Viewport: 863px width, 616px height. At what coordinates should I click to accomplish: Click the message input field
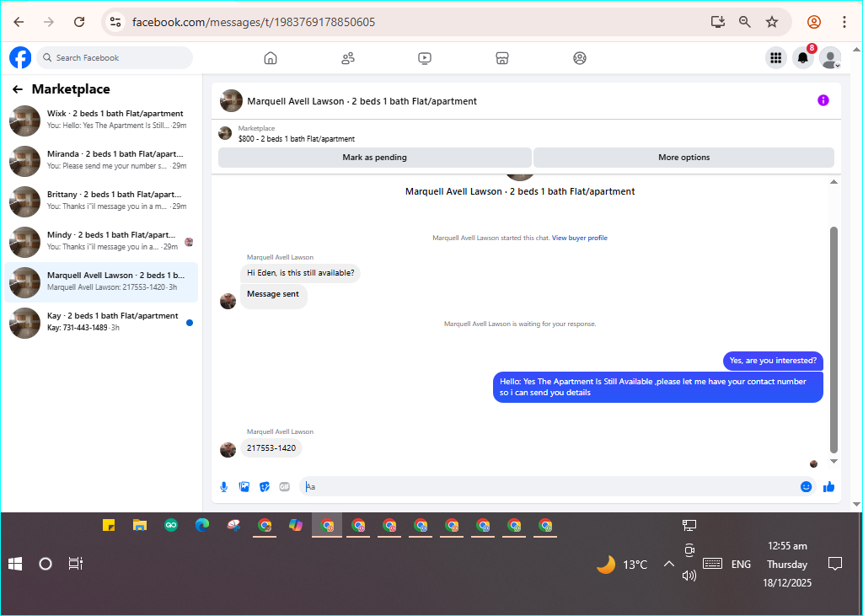(x=550, y=486)
